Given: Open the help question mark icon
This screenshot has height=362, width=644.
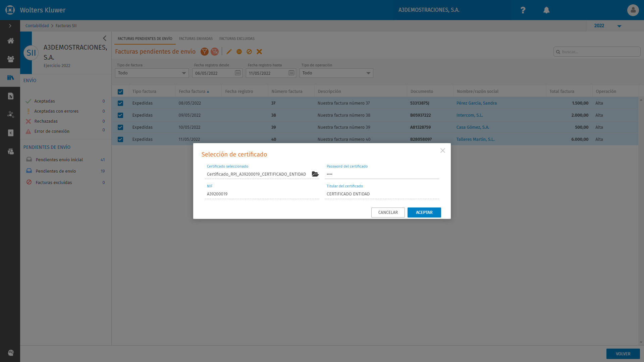Looking at the screenshot, I should (x=523, y=10).
